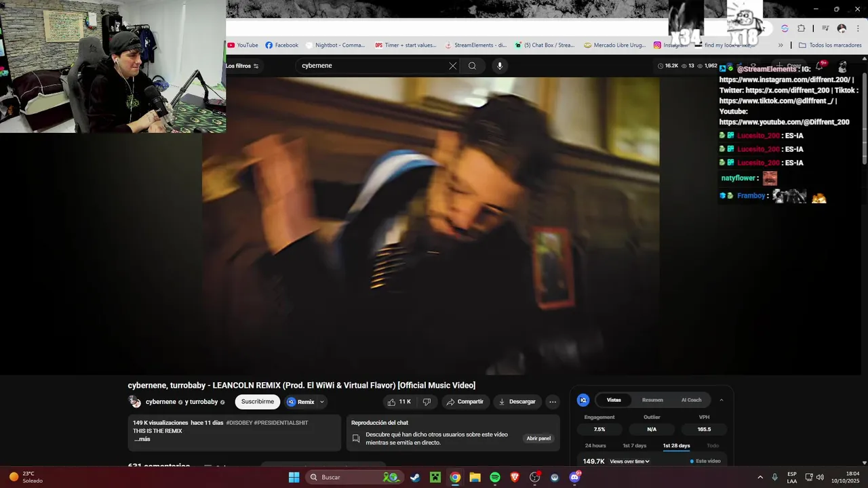
Task: Dislike the video
Action: [427, 402]
